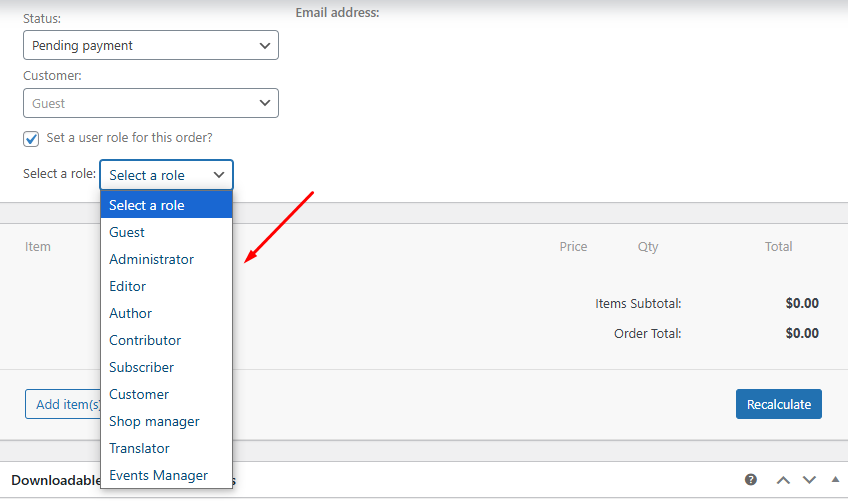Pick the Customer role option in list
The width and height of the screenshot is (848, 501).
[139, 394]
